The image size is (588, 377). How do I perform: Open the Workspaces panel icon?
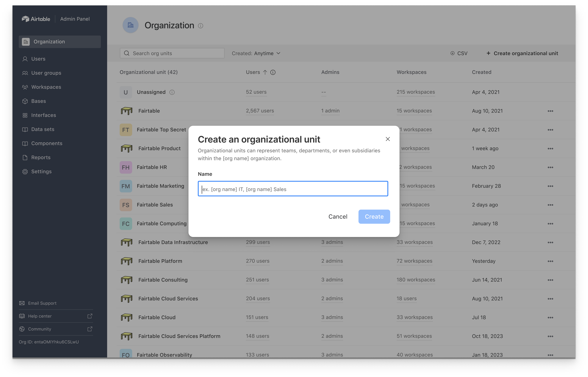tap(25, 87)
